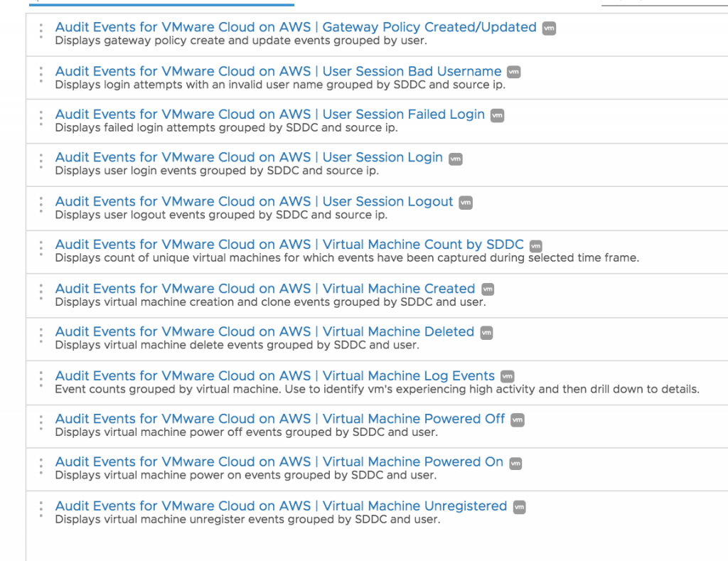Open options menu for Virtual Machine Deleted row

click(x=41, y=335)
